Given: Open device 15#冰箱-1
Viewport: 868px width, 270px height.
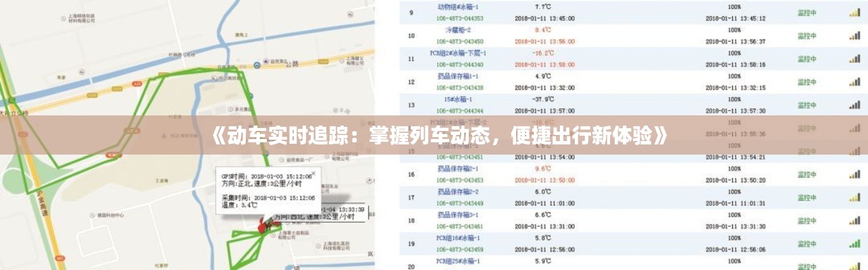Looking at the screenshot, I should pos(458,99).
